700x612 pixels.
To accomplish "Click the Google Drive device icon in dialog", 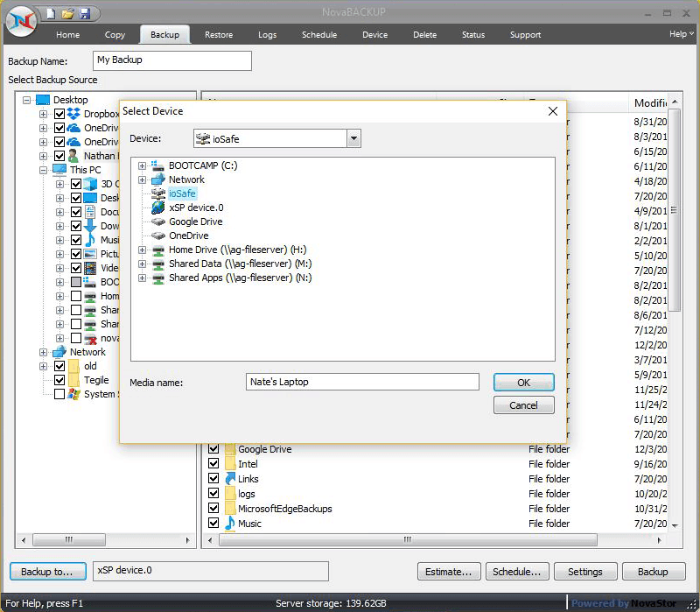I will [158, 222].
